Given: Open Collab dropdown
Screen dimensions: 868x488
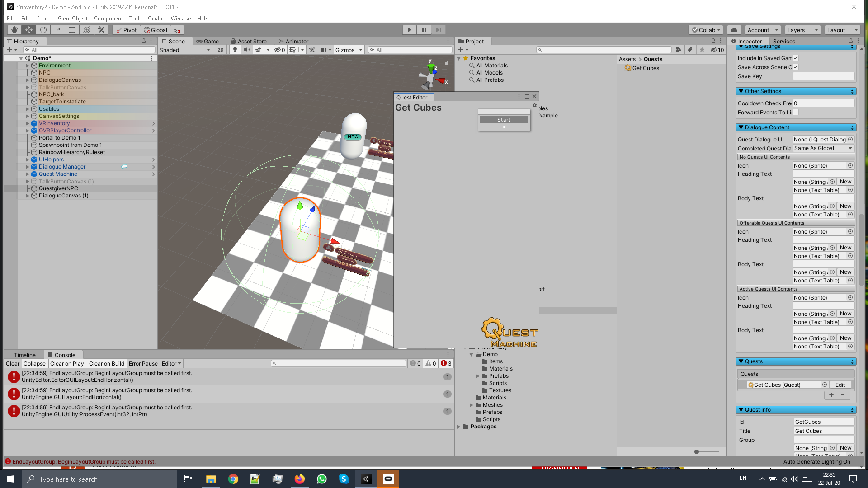Looking at the screenshot, I should click(x=706, y=30).
